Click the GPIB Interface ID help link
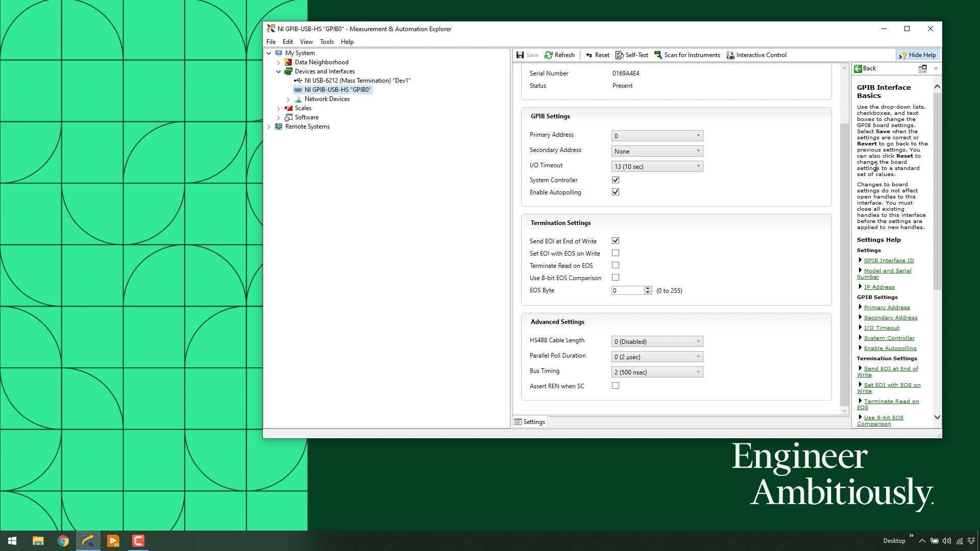This screenshot has width=980, height=551. click(x=889, y=261)
